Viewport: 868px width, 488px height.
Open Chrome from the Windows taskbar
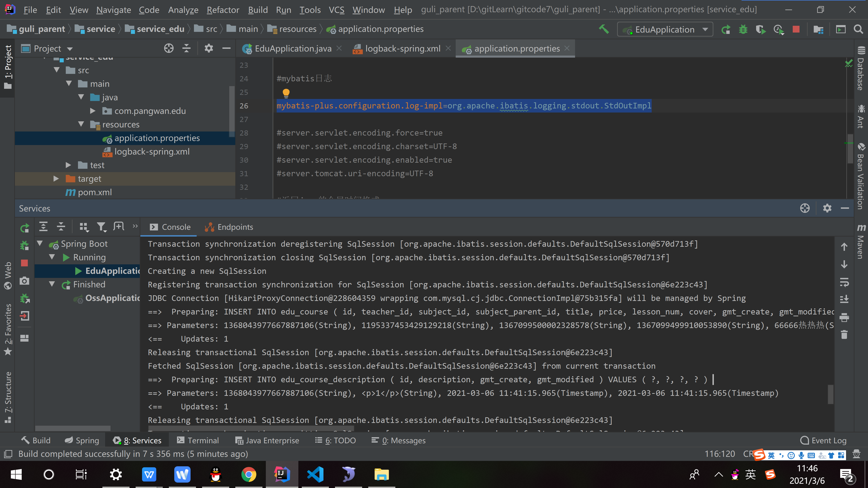tap(248, 474)
